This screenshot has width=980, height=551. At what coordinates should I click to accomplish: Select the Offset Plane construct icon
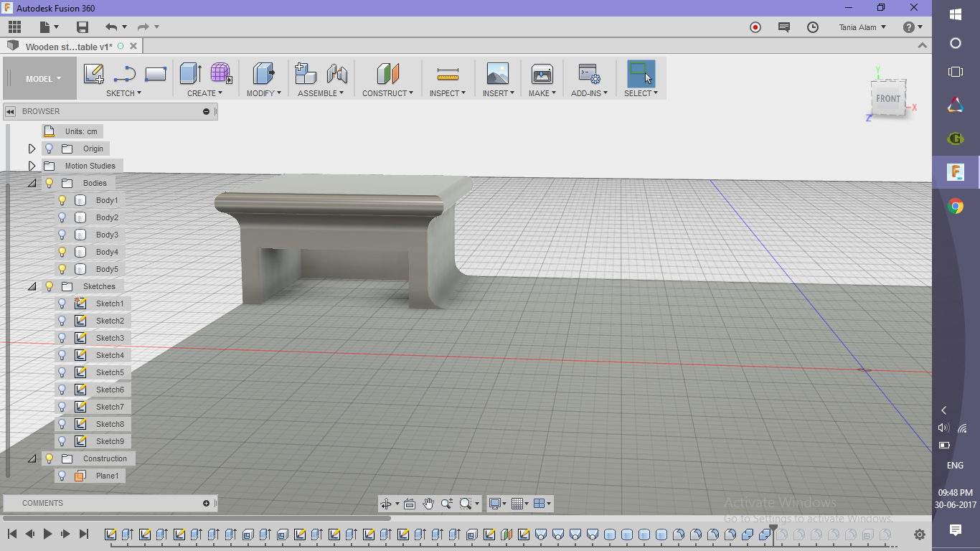click(387, 74)
